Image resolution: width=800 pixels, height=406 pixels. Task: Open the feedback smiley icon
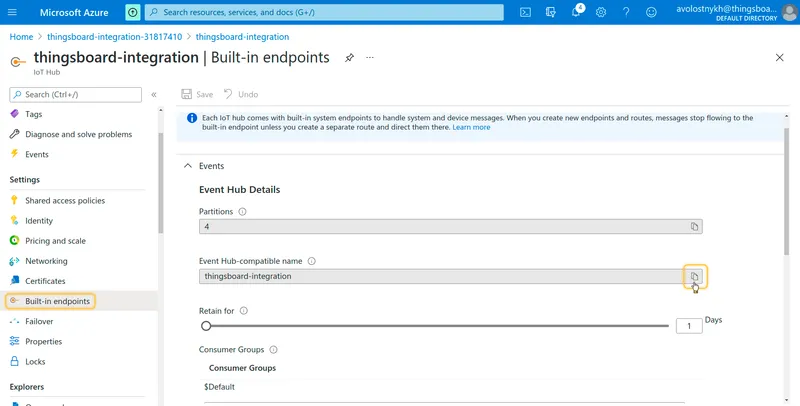point(651,13)
